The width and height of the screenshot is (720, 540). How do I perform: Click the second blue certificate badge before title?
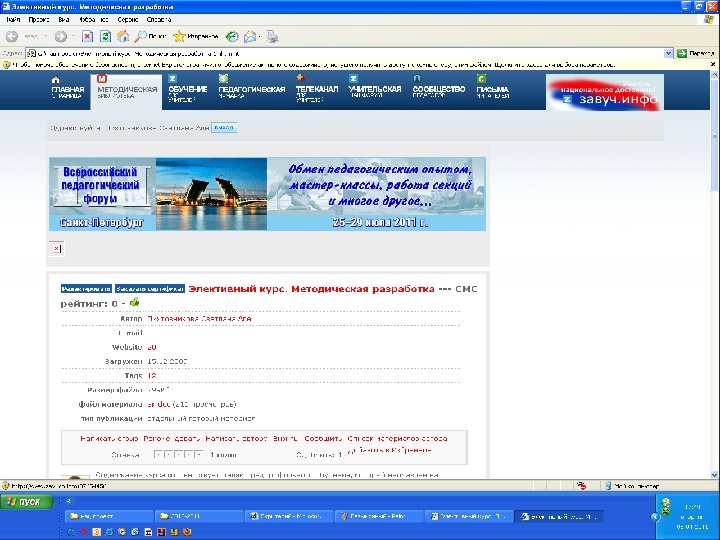coord(150,289)
